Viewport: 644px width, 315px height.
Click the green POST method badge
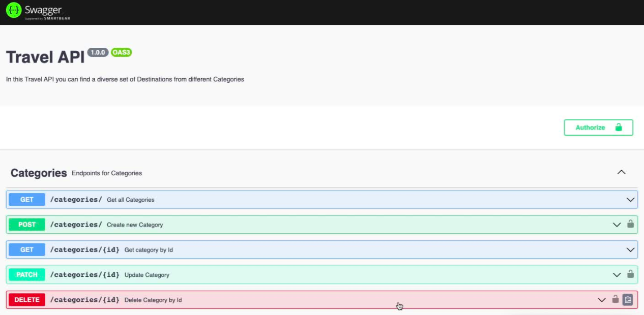(x=27, y=225)
